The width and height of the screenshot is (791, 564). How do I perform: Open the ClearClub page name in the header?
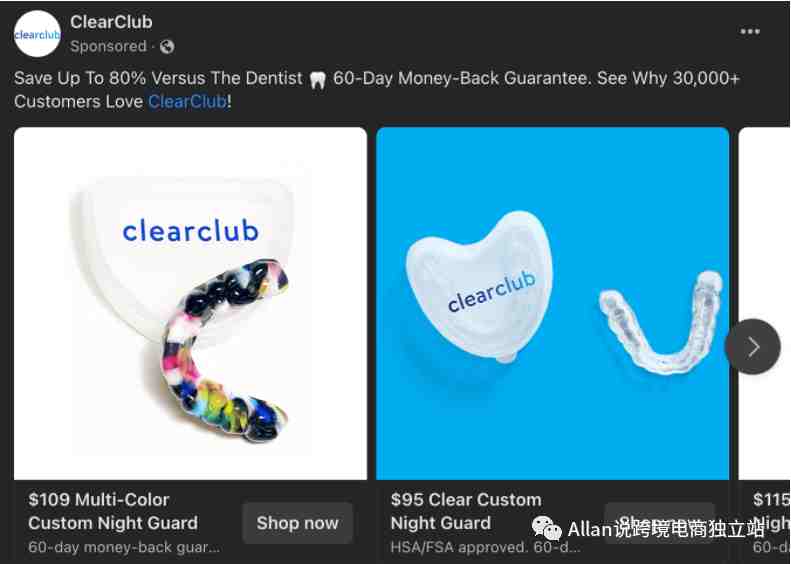click(x=111, y=22)
